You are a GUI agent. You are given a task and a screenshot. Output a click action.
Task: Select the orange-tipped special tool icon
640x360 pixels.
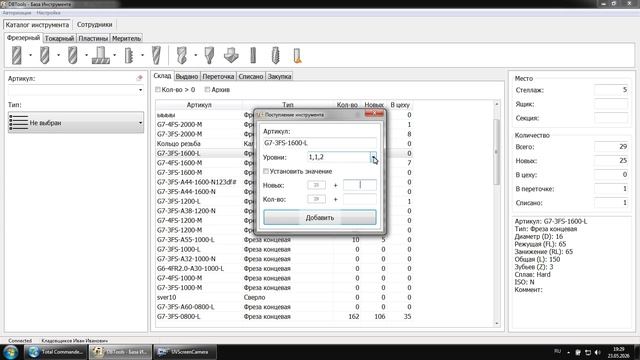pyautogui.click(x=298, y=55)
